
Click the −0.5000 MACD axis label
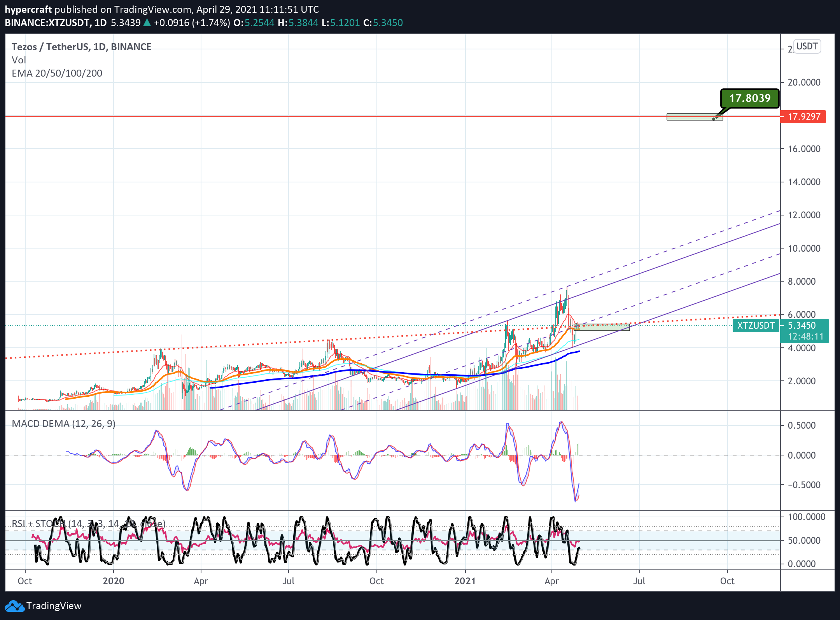804,485
